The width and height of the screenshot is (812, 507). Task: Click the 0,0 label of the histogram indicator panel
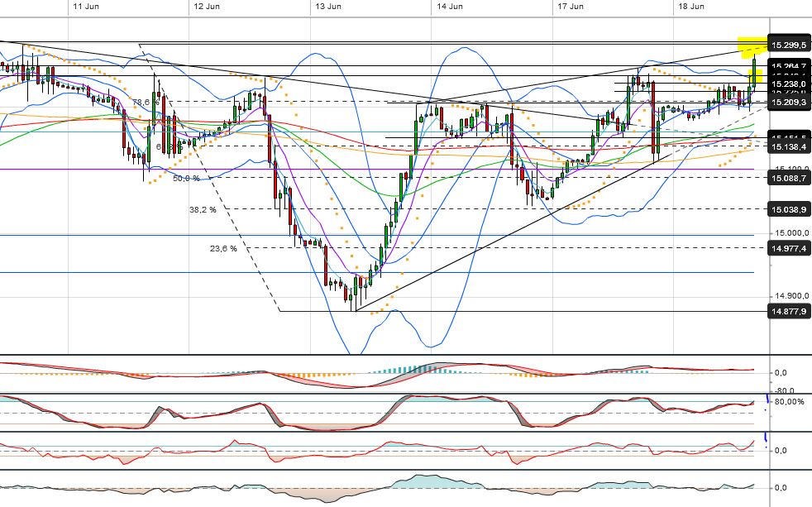(781, 372)
